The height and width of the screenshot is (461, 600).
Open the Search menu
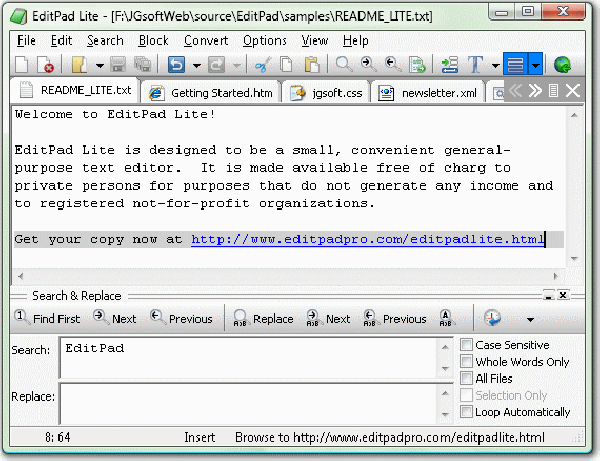tap(105, 41)
